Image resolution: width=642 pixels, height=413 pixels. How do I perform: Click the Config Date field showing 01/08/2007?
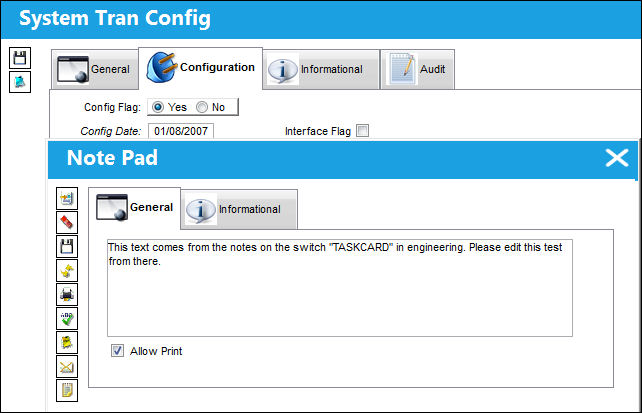(181, 131)
